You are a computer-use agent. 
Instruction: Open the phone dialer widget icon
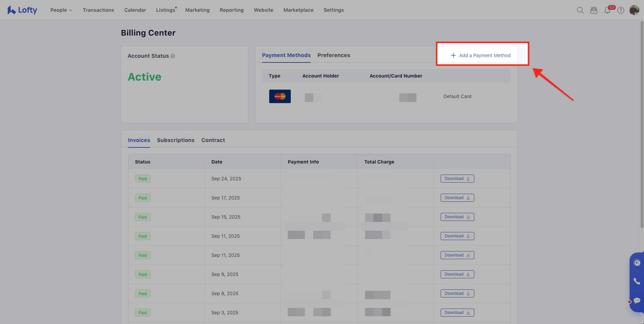637,281
